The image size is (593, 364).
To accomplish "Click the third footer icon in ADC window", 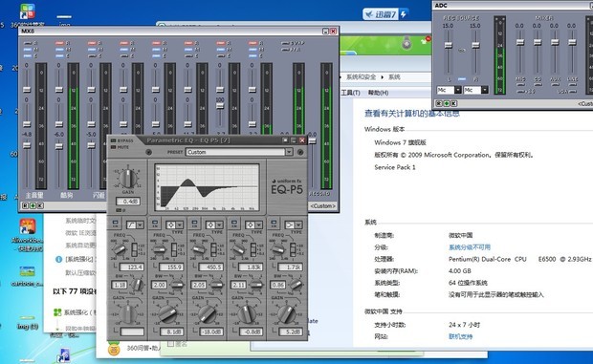I will tap(453, 103).
